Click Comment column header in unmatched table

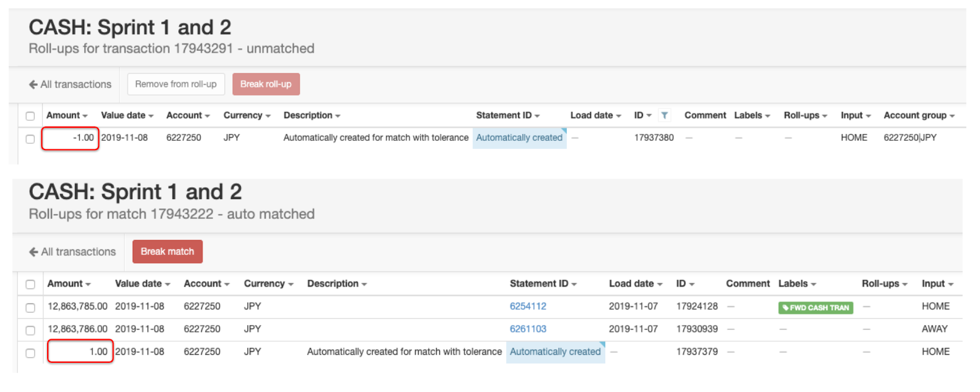tap(705, 115)
